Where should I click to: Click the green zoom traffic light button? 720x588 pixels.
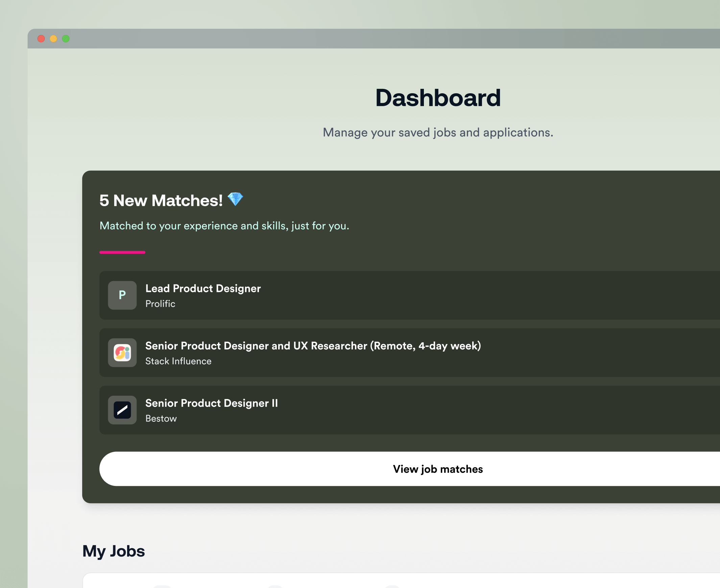[65, 39]
